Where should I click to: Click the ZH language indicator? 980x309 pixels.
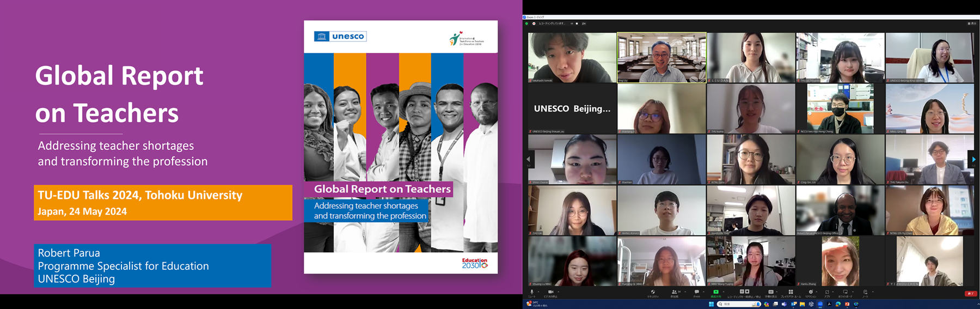(x=584, y=23)
